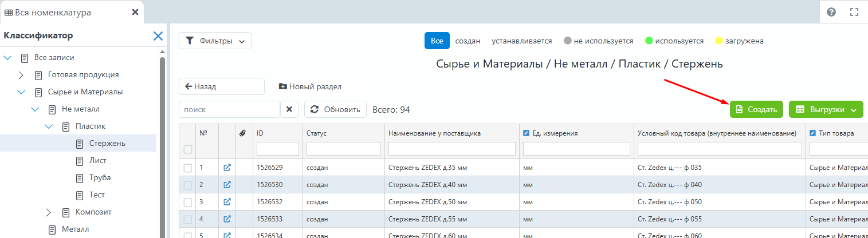Screen dimensions: 868x238
Task: Close the Классификатор panel with the X icon
Action: pyautogui.click(x=158, y=36)
